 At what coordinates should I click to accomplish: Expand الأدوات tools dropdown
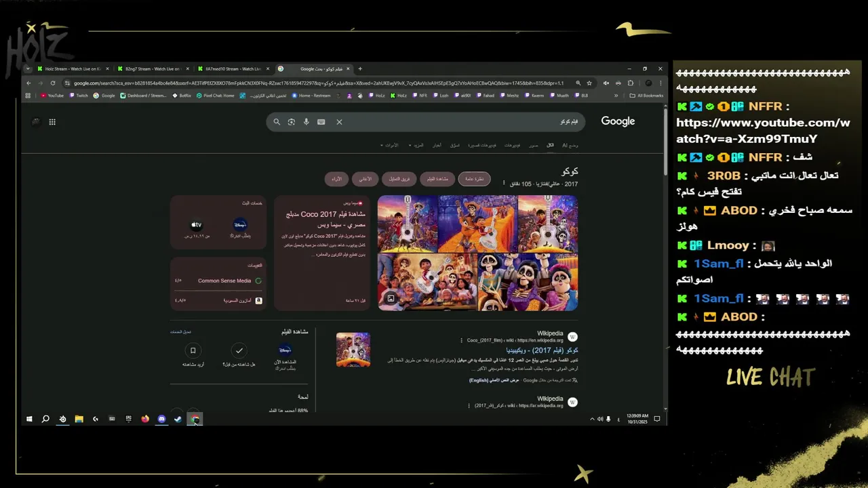pyautogui.click(x=390, y=145)
